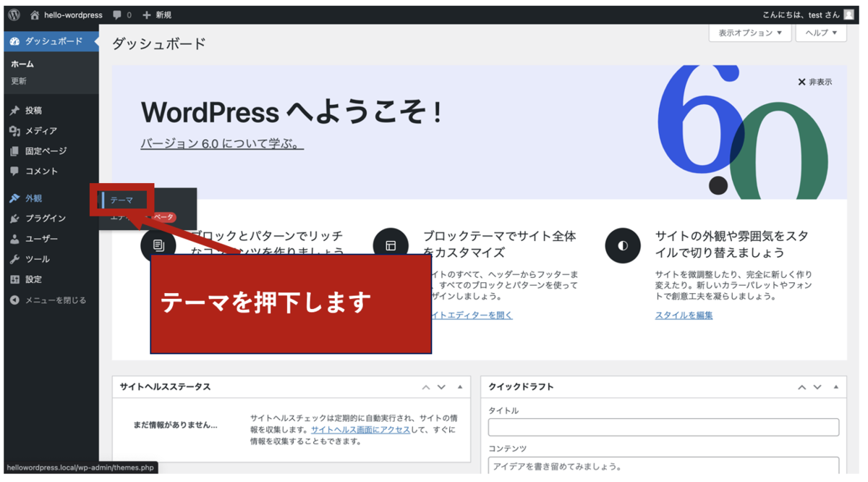Select ダッシュボード in sidebar
The width and height of the screenshot is (868, 482).
tap(51, 42)
